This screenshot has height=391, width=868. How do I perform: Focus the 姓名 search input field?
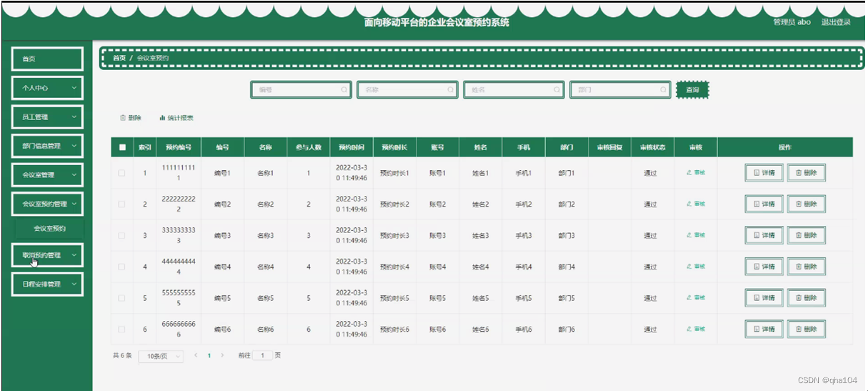pos(514,90)
